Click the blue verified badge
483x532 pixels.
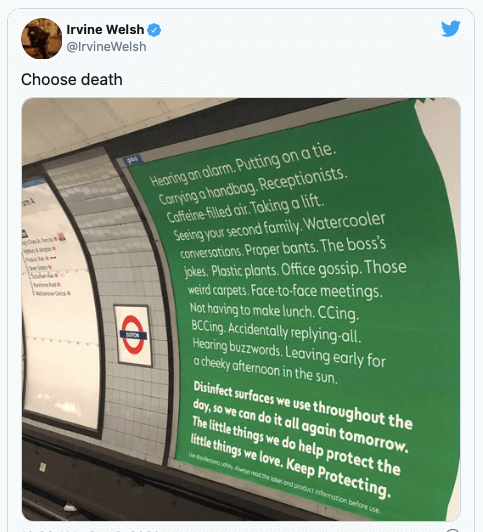(x=154, y=30)
